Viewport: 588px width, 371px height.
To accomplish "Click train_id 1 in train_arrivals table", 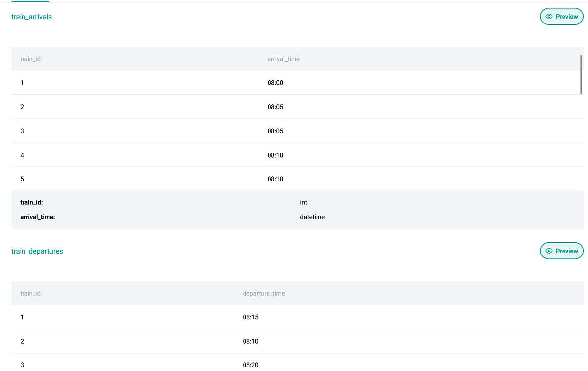I will pyautogui.click(x=22, y=83).
